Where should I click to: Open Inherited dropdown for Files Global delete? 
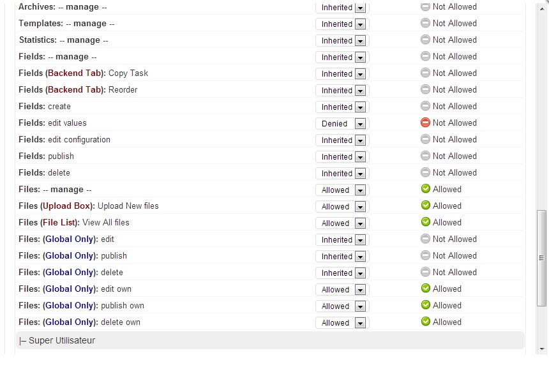point(342,273)
